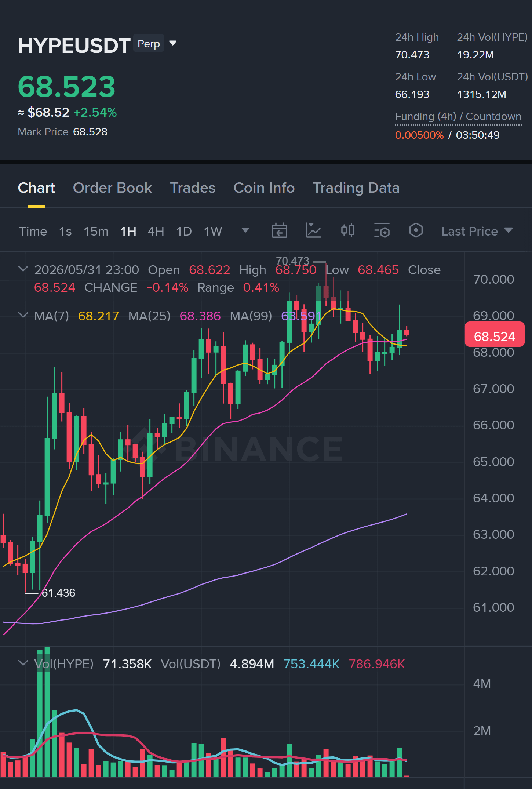This screenshot has height=789, width=532.
Task: Tap the volume MA 786.946K value
Action: tap(377, 664)
